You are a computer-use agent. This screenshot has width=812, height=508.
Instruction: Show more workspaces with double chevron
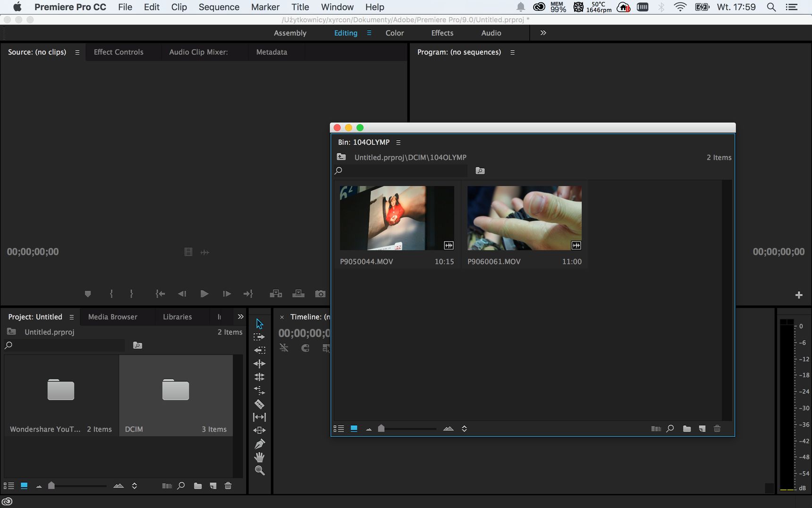tap(543, 33)
